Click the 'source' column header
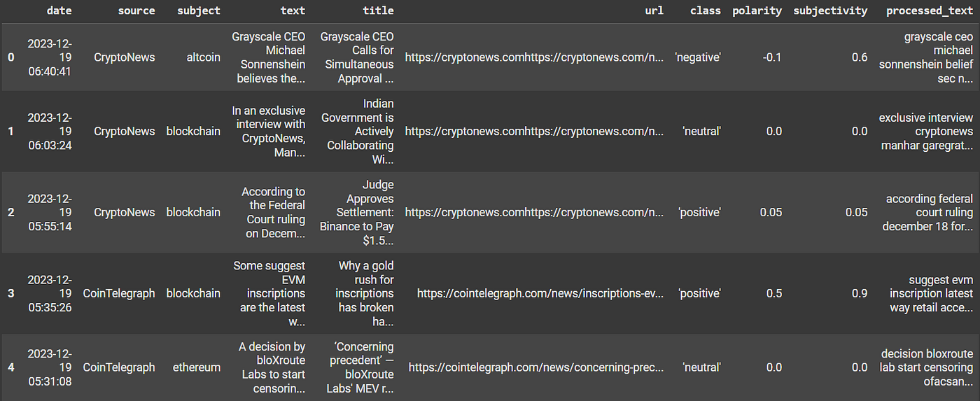The height and width of the screenshot is (401, 980). click(x=136, y=10)
